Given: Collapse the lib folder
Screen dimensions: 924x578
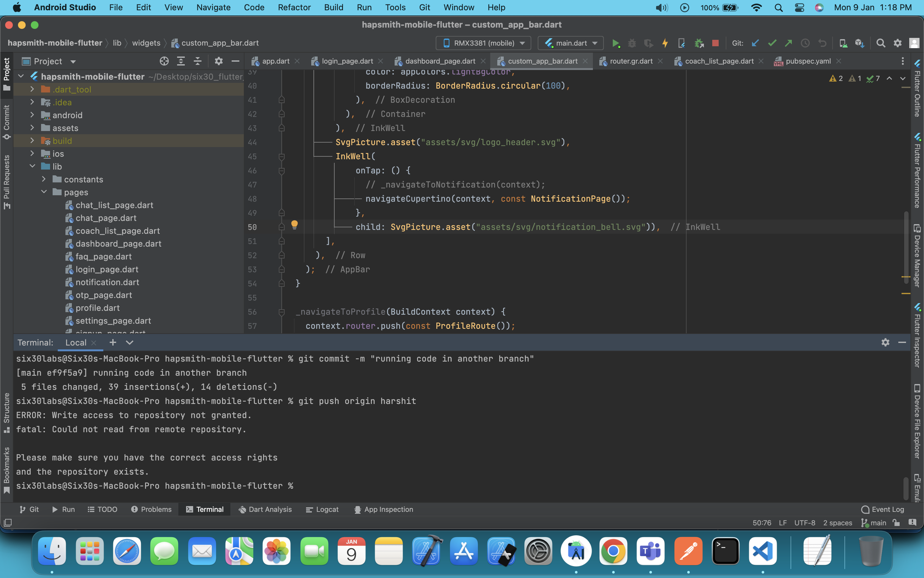Looking at the screenshot, I should tap(32, 166).
